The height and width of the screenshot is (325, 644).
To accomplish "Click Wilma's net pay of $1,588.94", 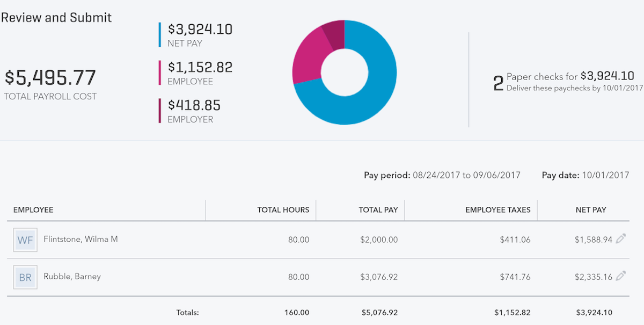I will [594, 240].
